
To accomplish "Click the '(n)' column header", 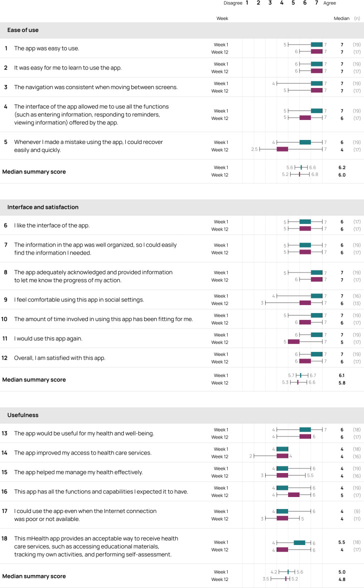I will tap(357, 18).
